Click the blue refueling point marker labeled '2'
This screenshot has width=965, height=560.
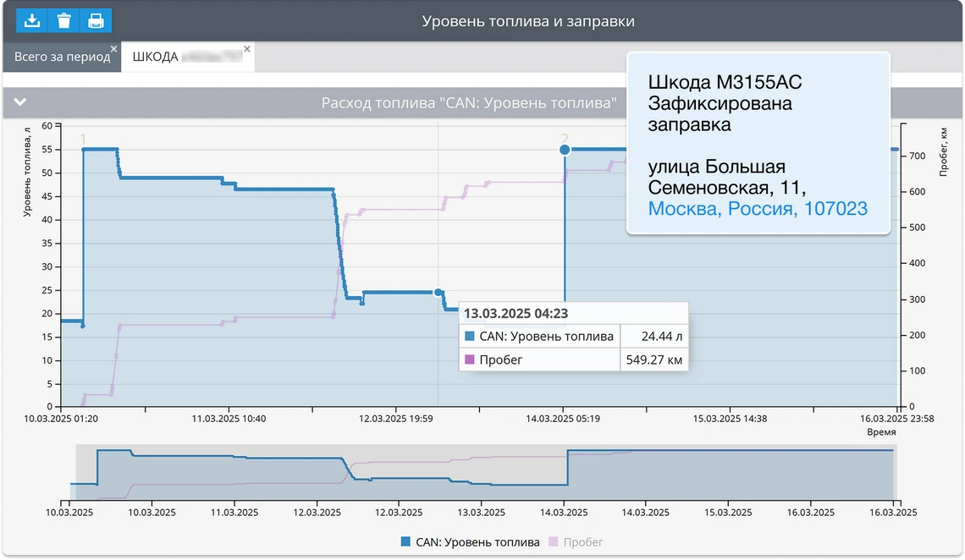[x=564, y=149]
